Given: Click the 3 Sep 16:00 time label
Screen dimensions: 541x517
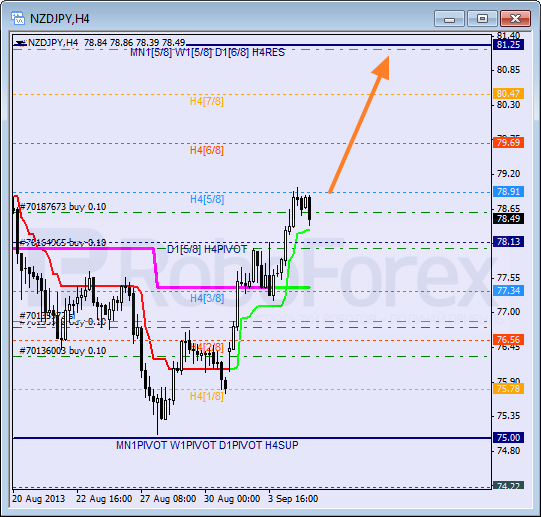Looking at the screenshot, I should coord(293,499).
